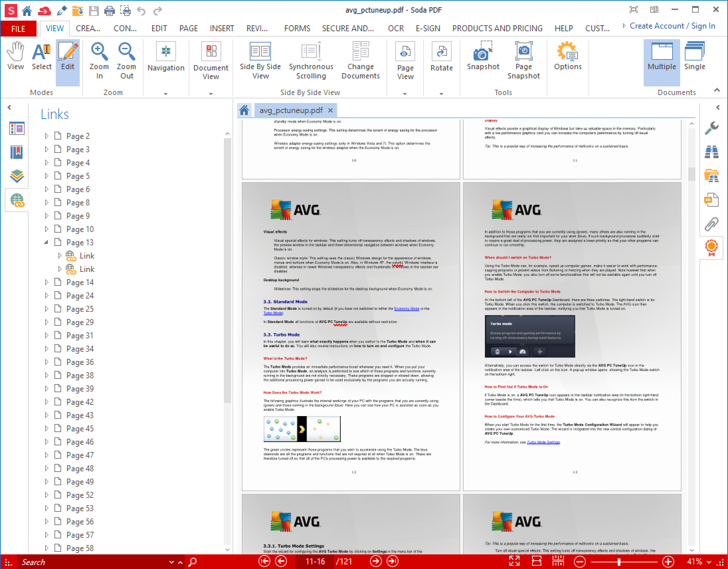Click the Search field in the status bar
728x569 pixels.
pos(83,562)
